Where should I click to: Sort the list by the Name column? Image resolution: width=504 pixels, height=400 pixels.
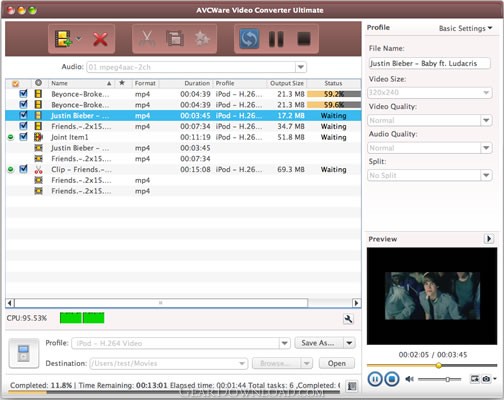[x=81, y=83]
